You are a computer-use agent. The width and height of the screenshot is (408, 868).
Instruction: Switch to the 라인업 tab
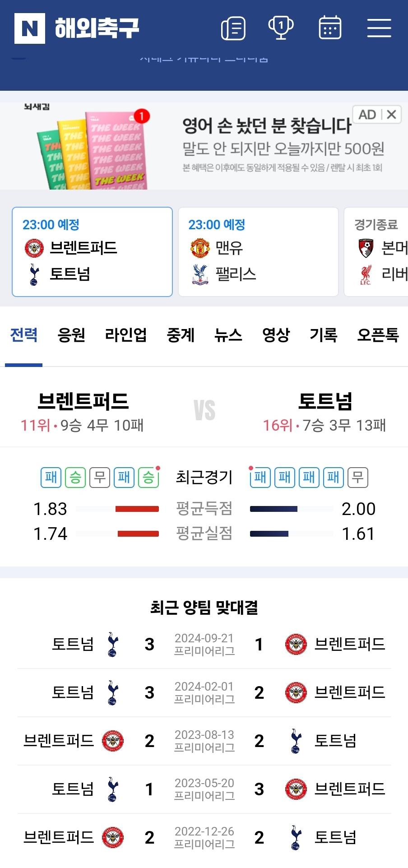pos(126,335)
